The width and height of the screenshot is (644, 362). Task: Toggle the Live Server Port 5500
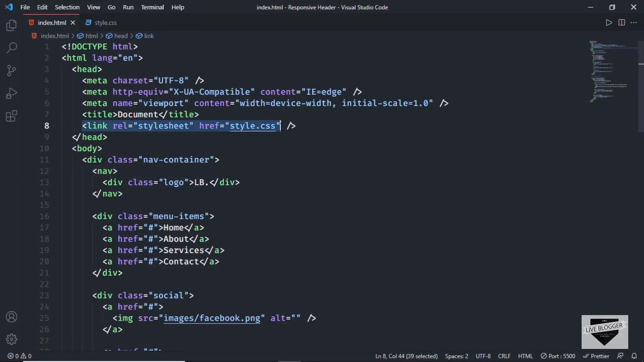point(558,356)
